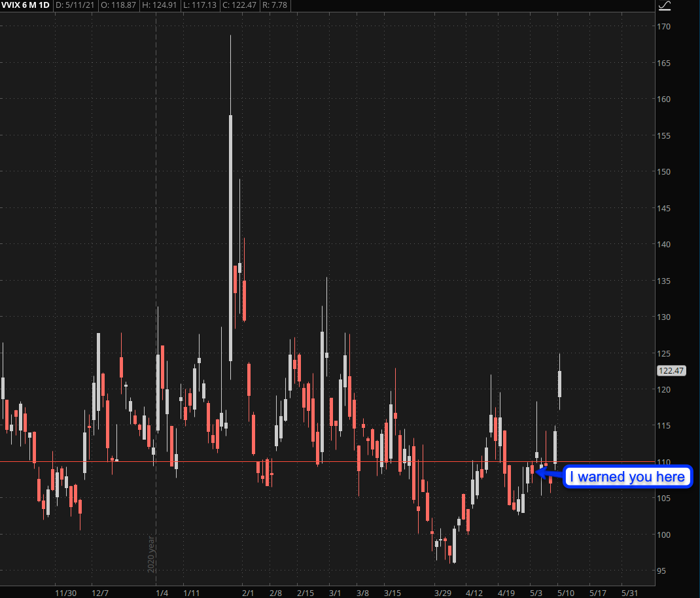Click the 105 price axis label
The height and width of the screenshot is (598, 700).
(664, 498)
